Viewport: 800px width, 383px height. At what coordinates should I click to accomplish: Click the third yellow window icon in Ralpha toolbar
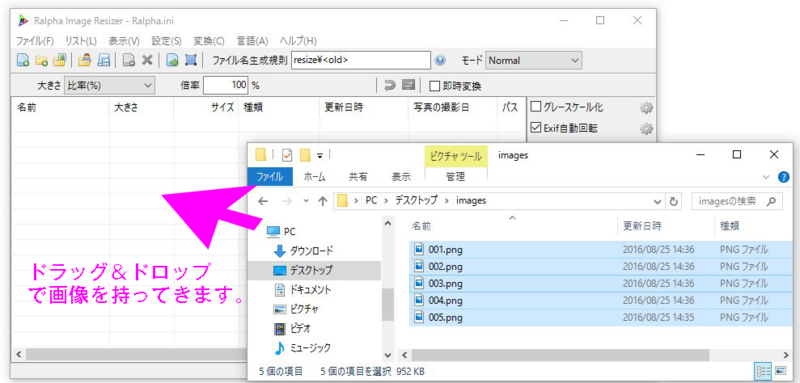tap(59, 60)
